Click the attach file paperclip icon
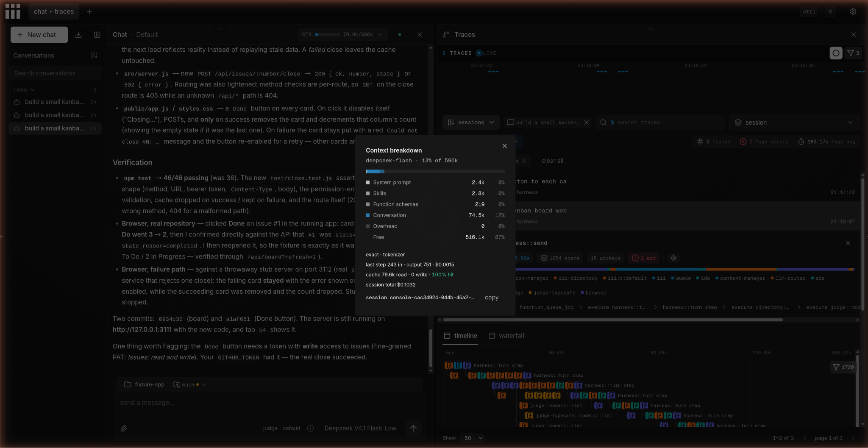 124,428
